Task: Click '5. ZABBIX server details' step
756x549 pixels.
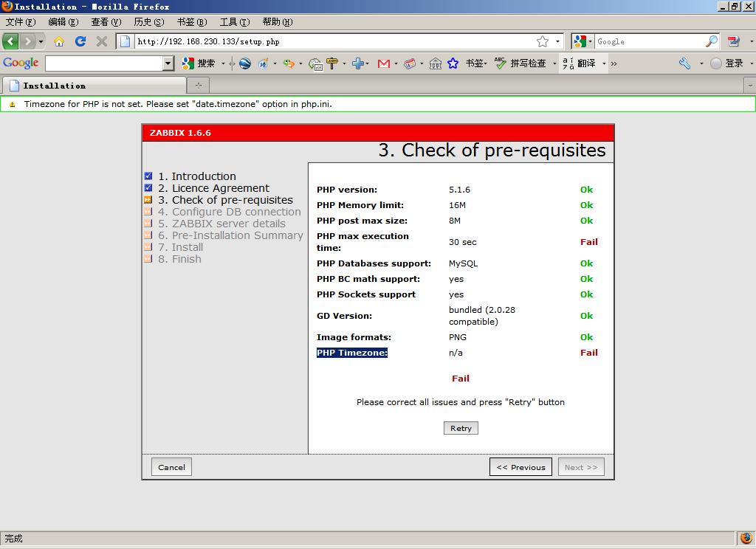Action: (221, 224)
